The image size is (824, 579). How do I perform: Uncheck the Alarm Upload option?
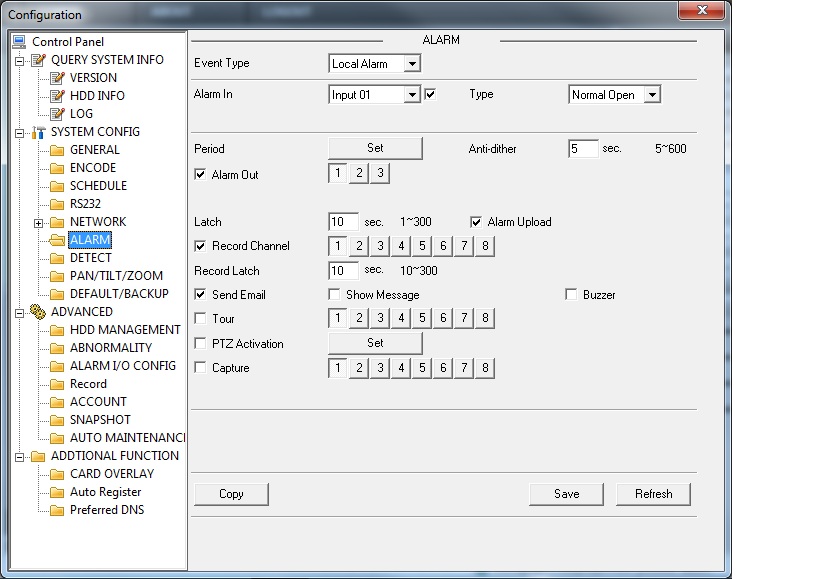476,222
